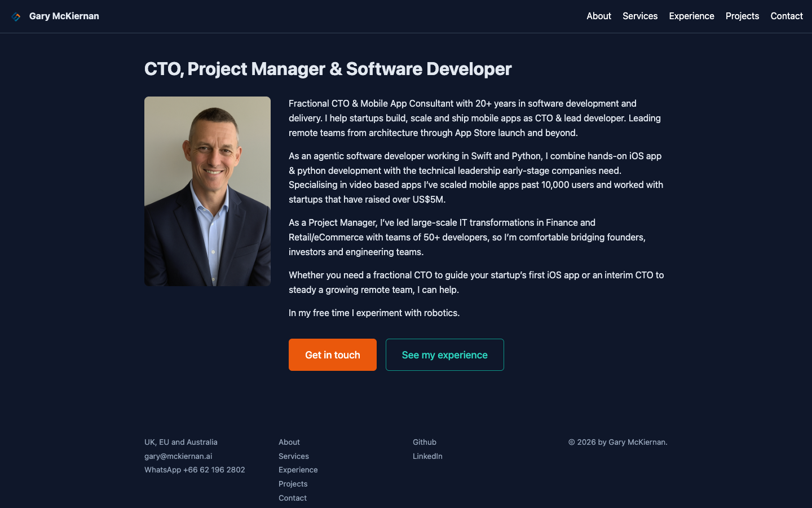Open Contact in the top navigation
The width and height of the screenshot is (812, 508).
pyautogui.click(x=787, y=16)
